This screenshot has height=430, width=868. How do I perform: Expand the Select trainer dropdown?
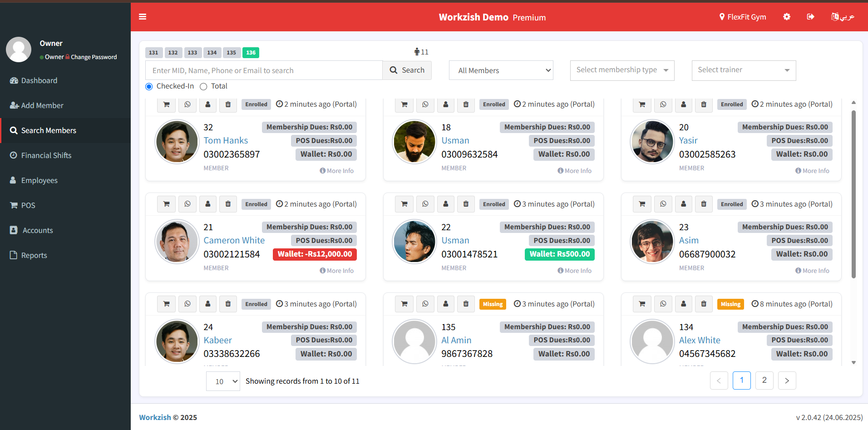pos(744,70)
